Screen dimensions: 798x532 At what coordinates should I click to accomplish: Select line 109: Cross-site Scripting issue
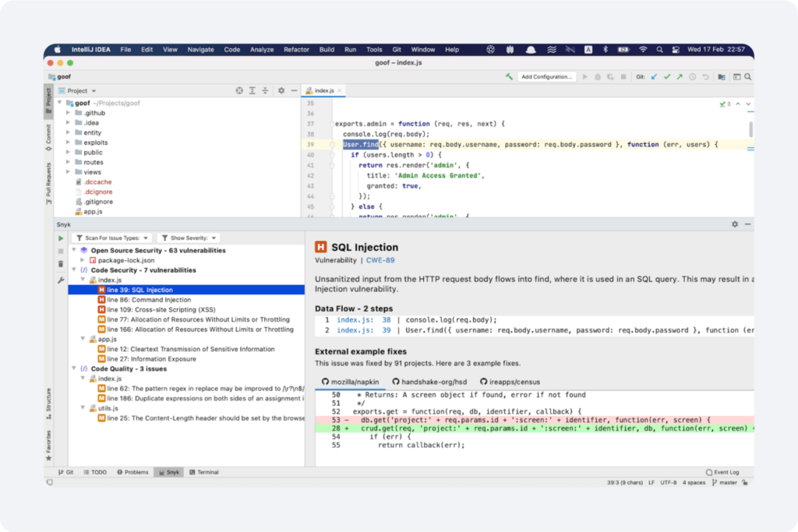click(x=161, y=310)
